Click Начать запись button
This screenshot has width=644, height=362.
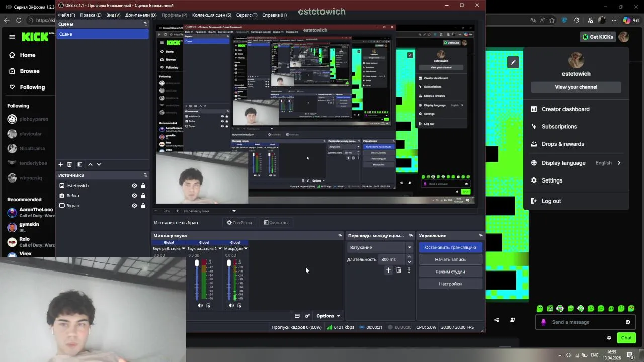coord(450,259)
